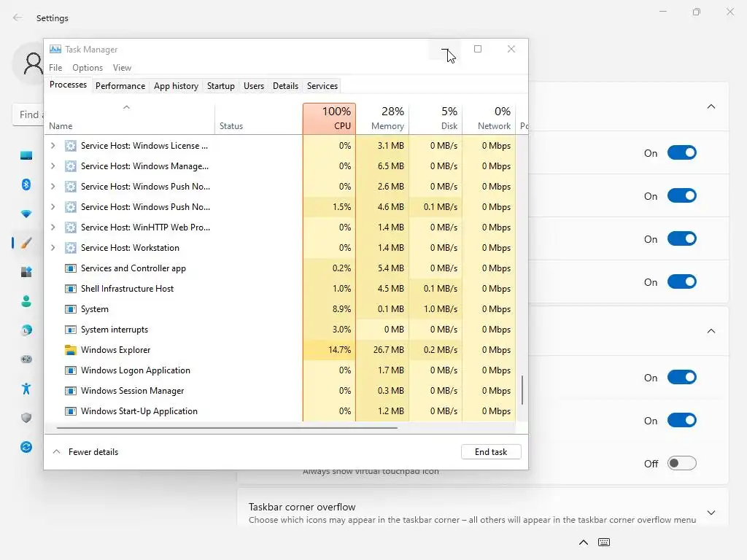Screen dimensions: 747x560
Task: Open the View menu in Task Manager
Action: [122, 68]
